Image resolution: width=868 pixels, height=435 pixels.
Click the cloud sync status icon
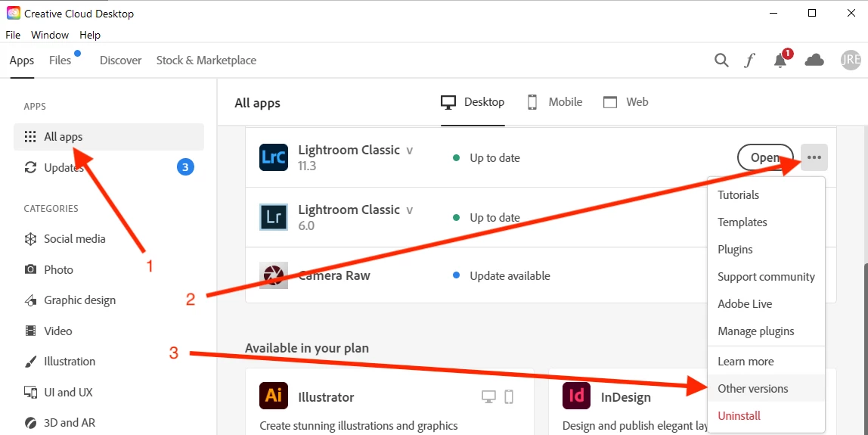pyautogui.click(x=814, y=60)
